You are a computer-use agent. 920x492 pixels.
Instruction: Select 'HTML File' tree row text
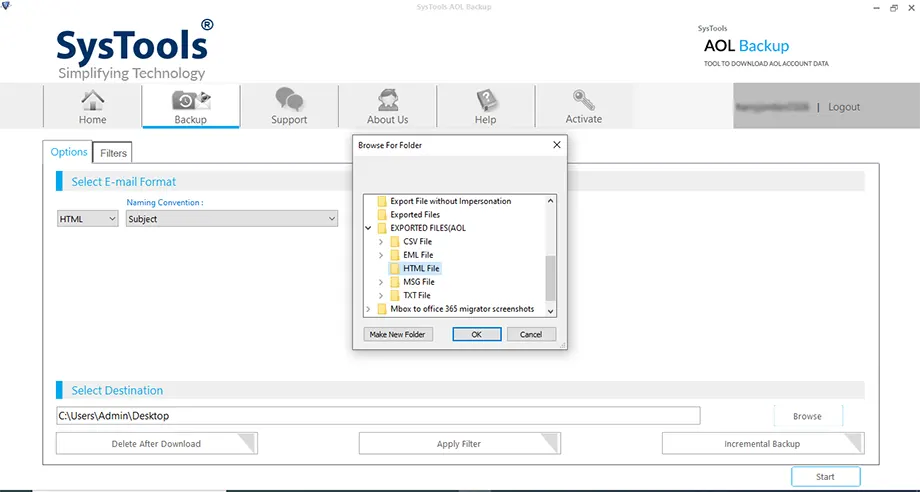(x=421, y=269)
